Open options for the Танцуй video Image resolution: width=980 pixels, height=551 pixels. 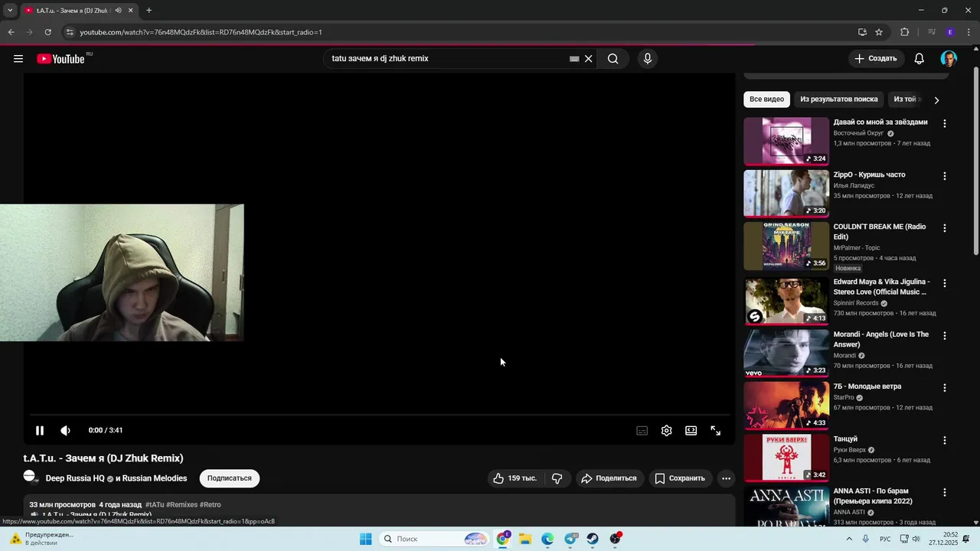[x=945, y=441]
